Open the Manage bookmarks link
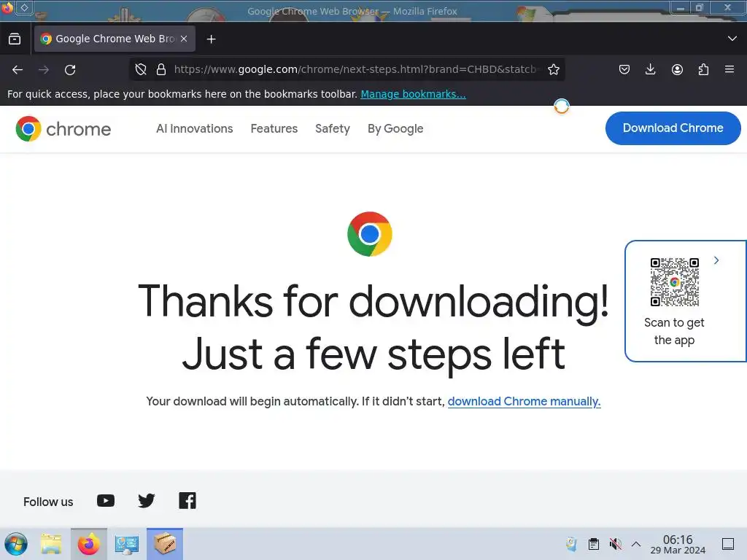The image size is (747, 560). [x=413, y=94]
